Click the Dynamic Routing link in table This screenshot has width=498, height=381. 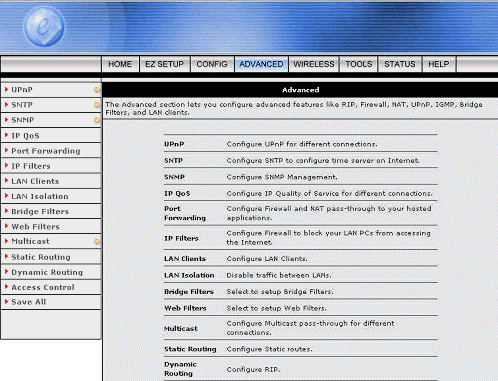point(180,369)
